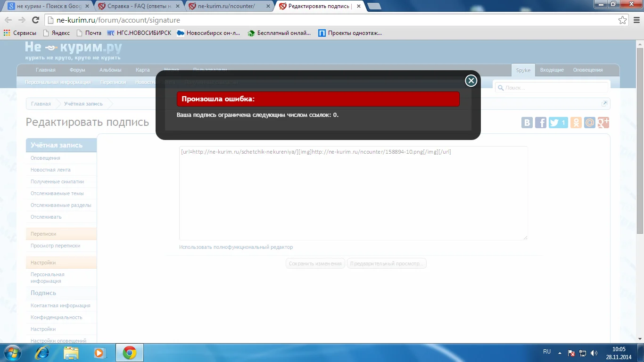Launch Internet Explorer from the taskbar
The width and height of the screenshot is (644, 362).
42,353
